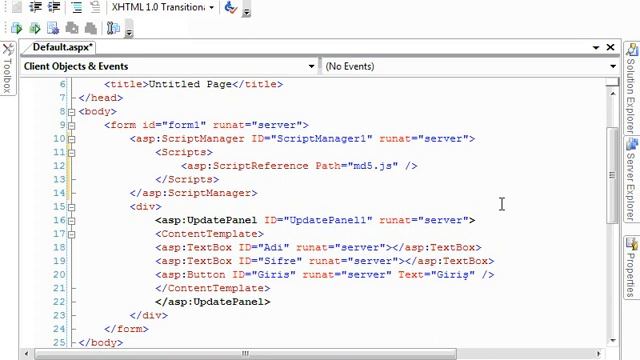Open Properties side tab
Image resolution: width=640 pixels, height=360 pixels.
(631, 267)
